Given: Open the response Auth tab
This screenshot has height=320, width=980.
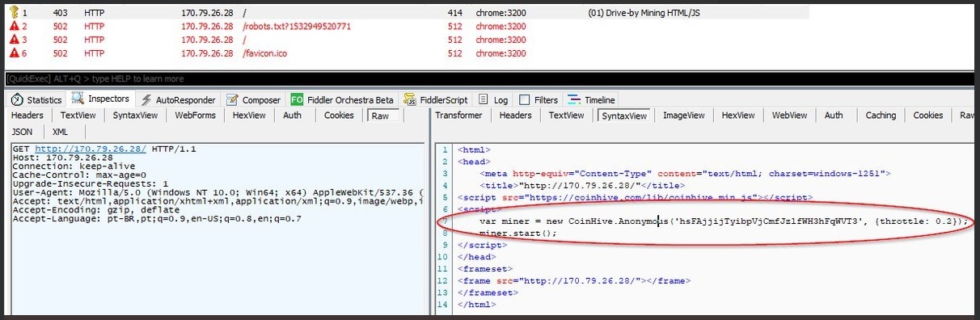Looking at the screenshot, I should [834, 116].
